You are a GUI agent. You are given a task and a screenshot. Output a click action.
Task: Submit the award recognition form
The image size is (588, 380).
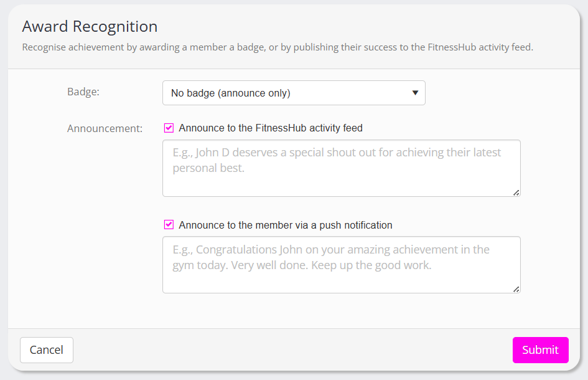pyautogui.click(x=540, y=350)
